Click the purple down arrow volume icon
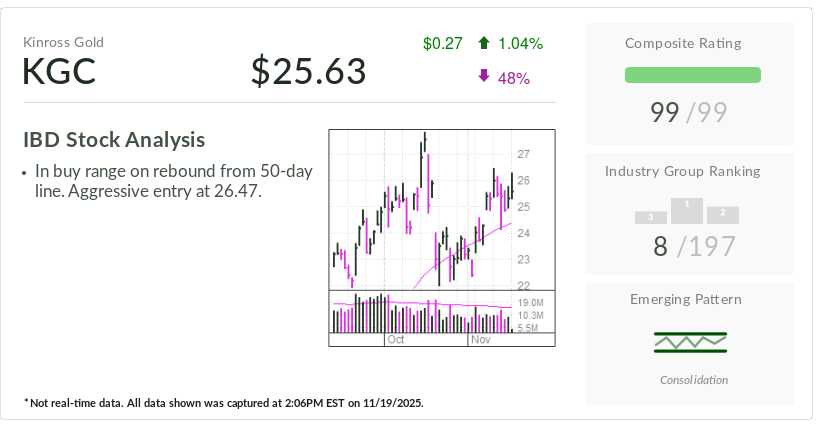The image size is (816, 430). pos(484,77)
